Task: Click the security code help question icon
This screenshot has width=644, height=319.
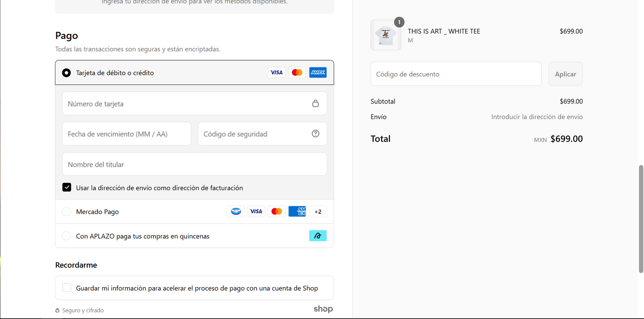Action: [316, 134]
